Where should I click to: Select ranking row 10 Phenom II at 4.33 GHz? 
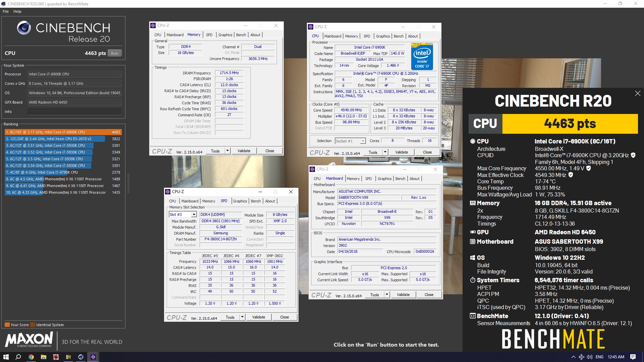(63, 192)
